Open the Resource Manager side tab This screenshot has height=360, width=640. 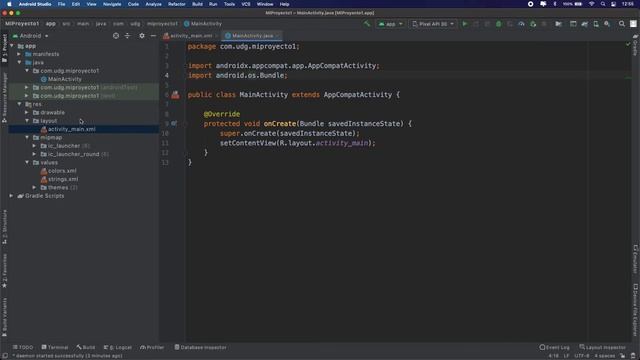pos(4,98)
